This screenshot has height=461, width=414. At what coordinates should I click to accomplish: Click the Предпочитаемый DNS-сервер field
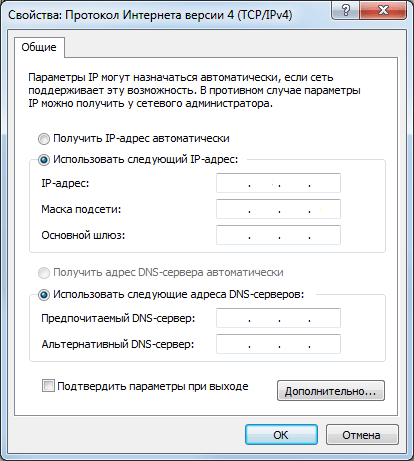[x=278, y=318]
